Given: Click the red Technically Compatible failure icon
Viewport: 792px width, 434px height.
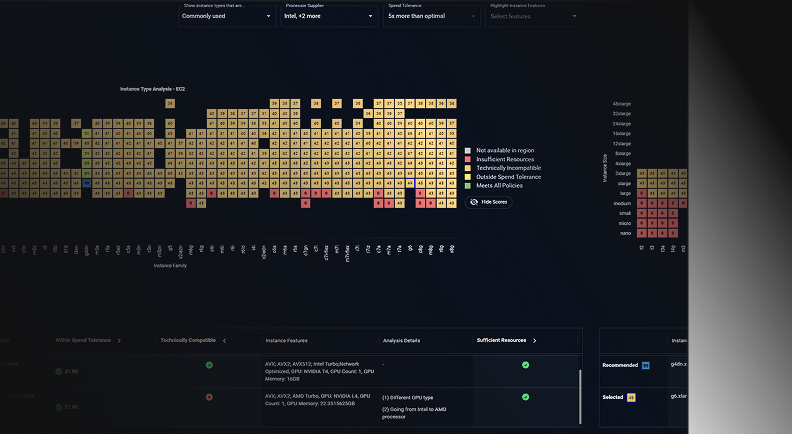Looking at the screenshot, I should [x=209, y=397].
